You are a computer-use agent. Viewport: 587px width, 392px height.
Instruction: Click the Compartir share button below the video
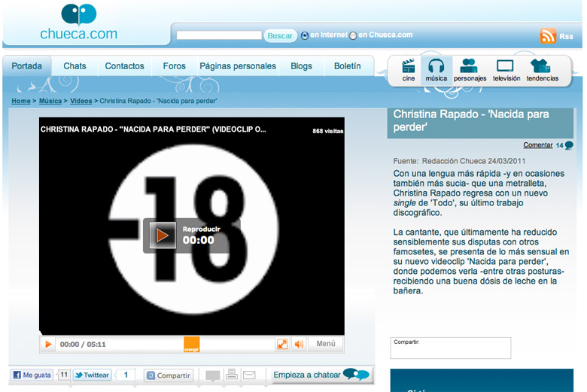click(169, 375)
